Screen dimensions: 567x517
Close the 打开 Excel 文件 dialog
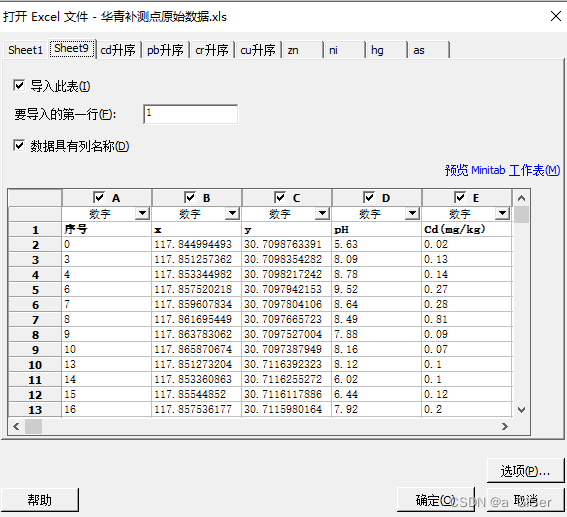[556, 16]
